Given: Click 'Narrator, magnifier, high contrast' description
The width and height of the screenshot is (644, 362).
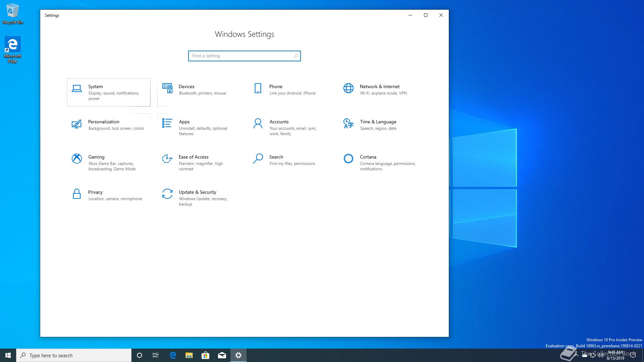Looking at the screenshot, I should [201, 166].
